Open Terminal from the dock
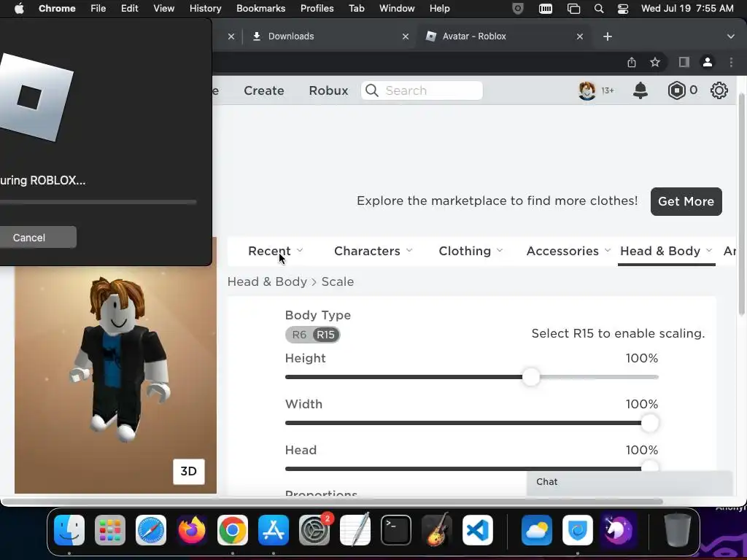 click(x=396, y=530)
